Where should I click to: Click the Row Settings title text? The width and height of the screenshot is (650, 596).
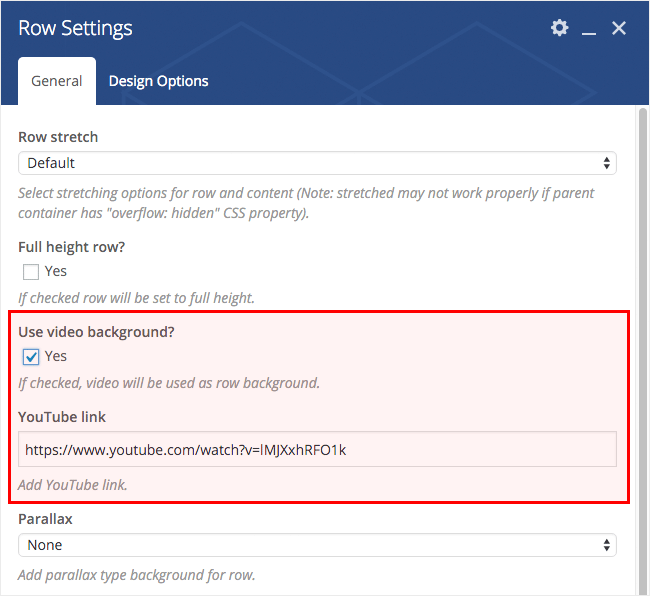pyautogui.click(x=75, y=28)
